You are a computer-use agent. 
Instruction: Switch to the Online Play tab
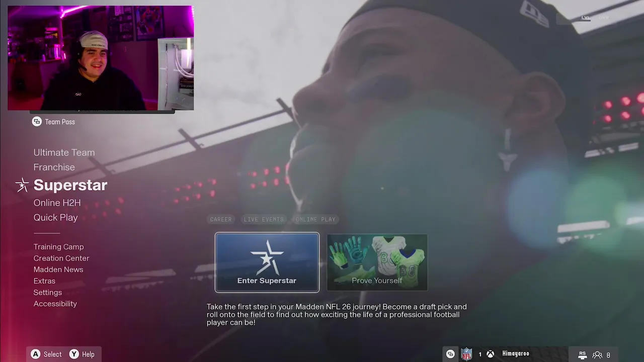(x=315, y=219)
